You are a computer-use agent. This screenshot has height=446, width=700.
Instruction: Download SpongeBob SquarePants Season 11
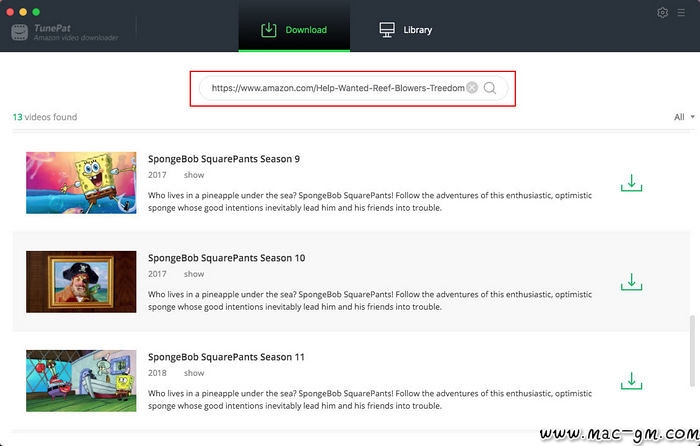coord(631,381)
